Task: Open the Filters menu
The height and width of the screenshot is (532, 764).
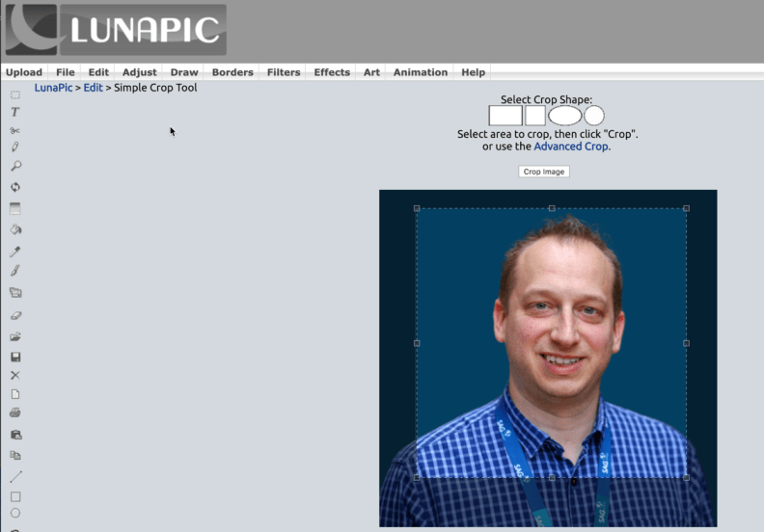Action: click(284, 72)
